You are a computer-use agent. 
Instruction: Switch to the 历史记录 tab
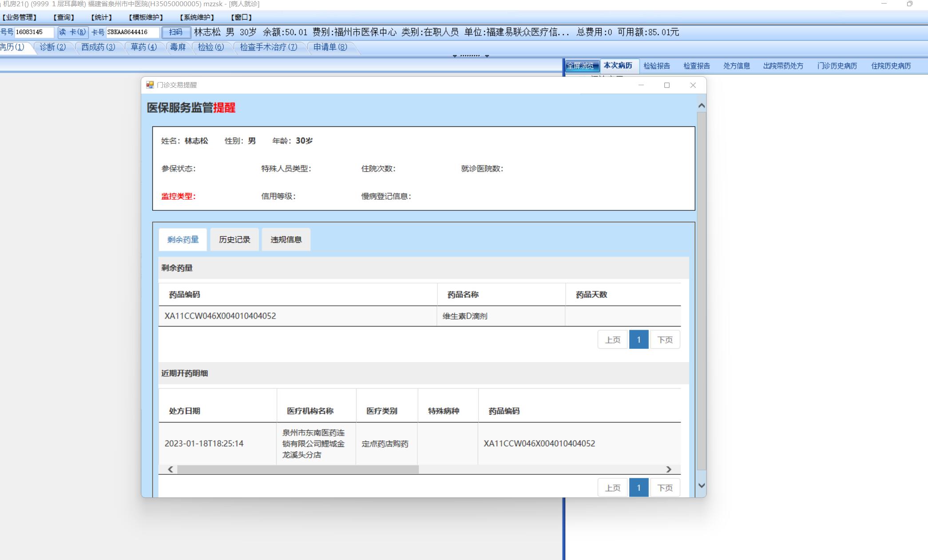click(234, 240)
